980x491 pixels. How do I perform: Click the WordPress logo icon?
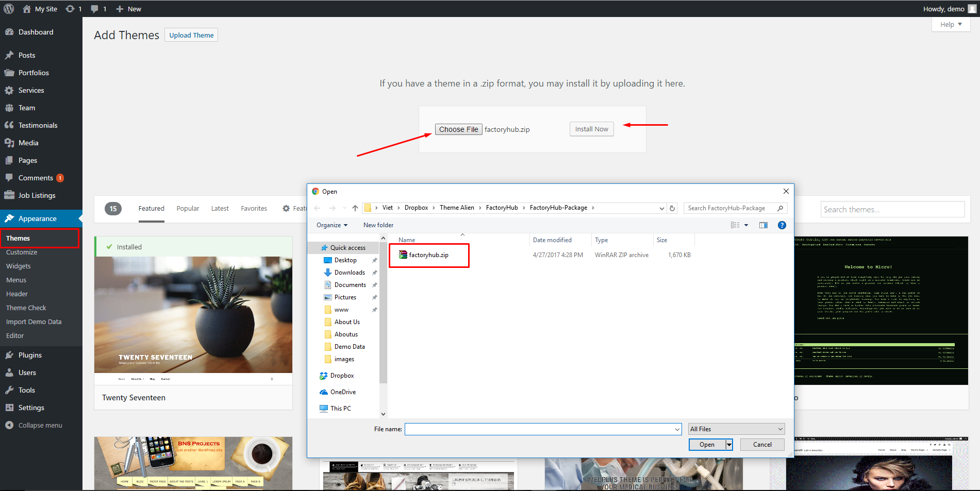9,9
